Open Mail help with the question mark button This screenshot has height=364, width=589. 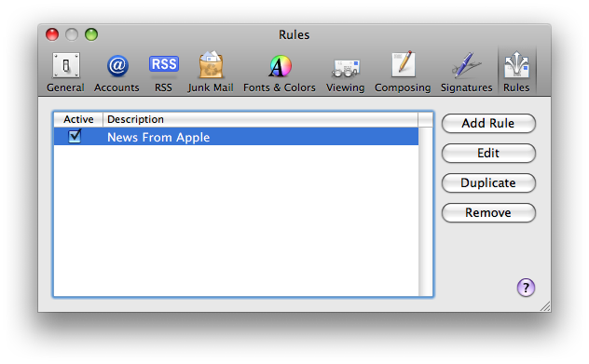click(x=526, y=288)
